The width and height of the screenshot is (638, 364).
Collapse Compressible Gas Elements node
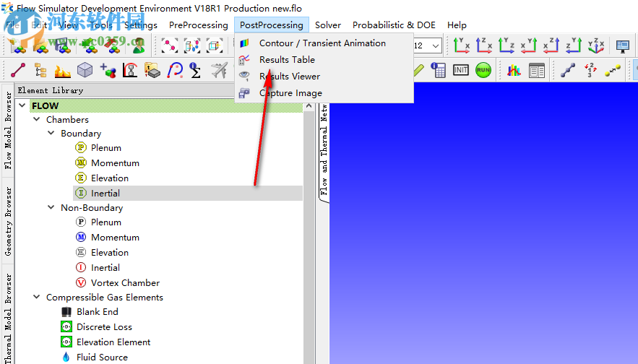click(x=37, y=297)
